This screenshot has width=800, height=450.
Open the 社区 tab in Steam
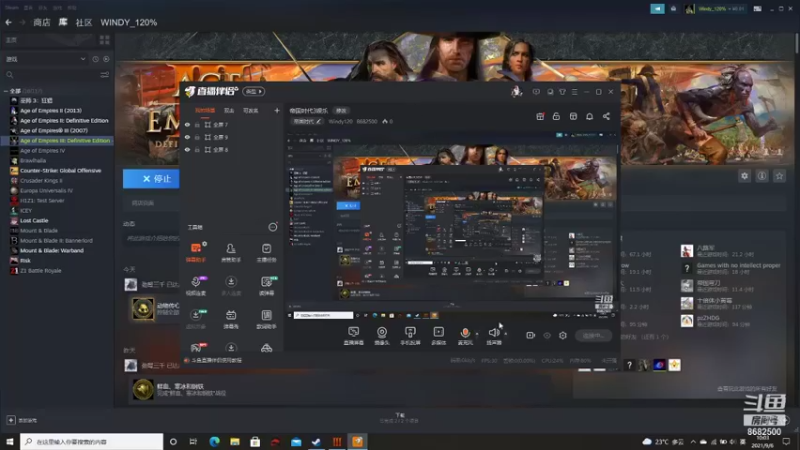pyautogui.click(x=84, y=22)
